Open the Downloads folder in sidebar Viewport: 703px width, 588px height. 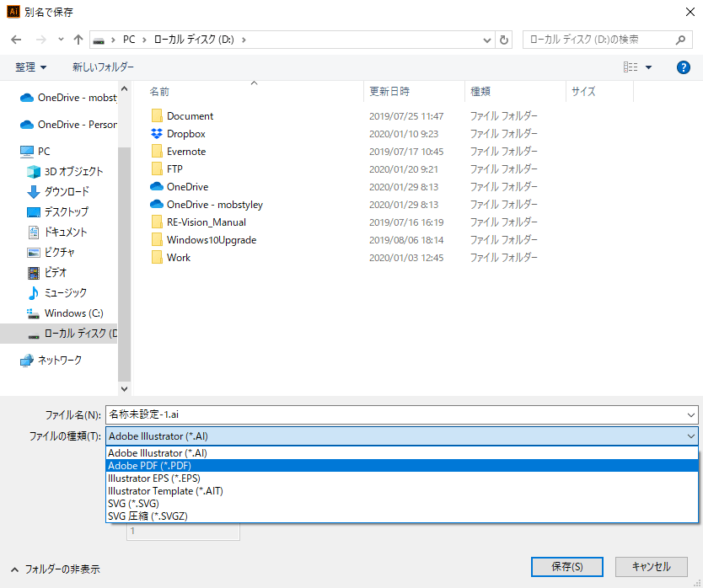pyautogui.click(x=66, y=191)
